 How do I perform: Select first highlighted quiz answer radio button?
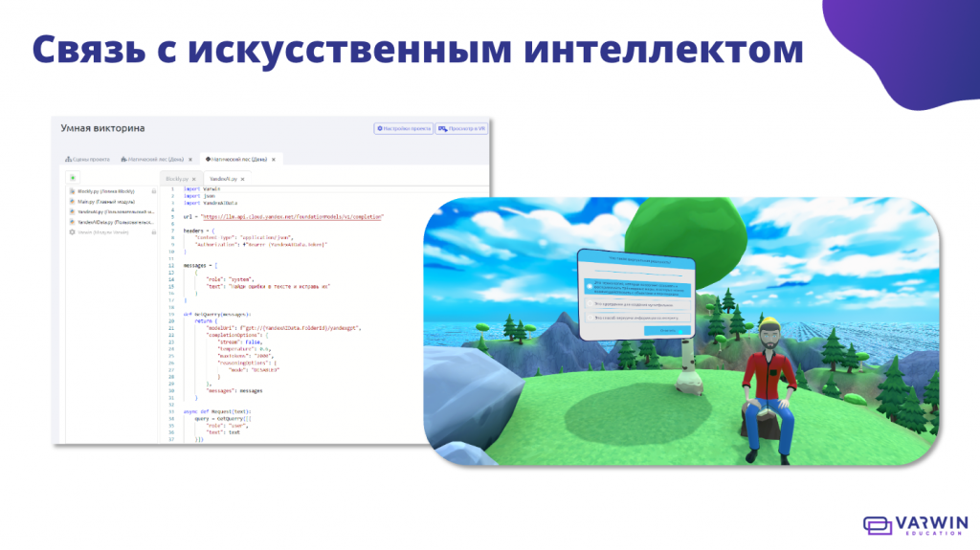click(590, 286)
